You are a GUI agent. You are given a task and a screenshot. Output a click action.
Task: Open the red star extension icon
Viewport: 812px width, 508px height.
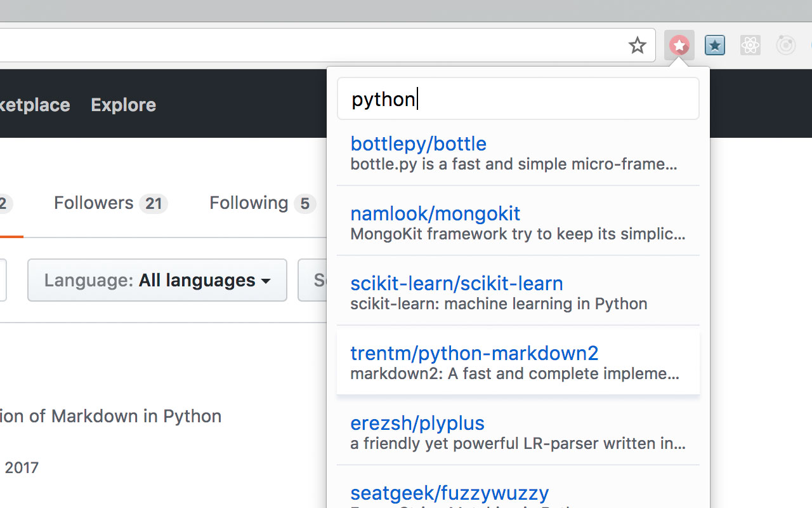click(679, 45)
